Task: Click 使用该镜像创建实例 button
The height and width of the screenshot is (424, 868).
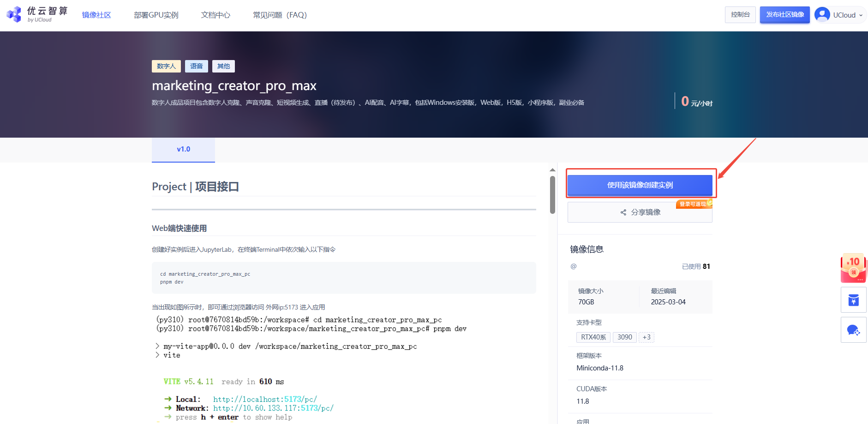Action: 640,185
